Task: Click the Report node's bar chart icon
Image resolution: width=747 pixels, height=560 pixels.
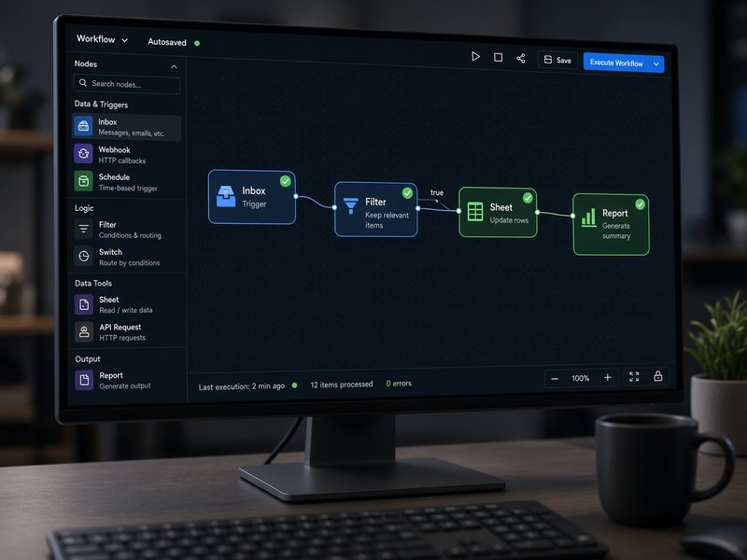Action: point(589,217)
